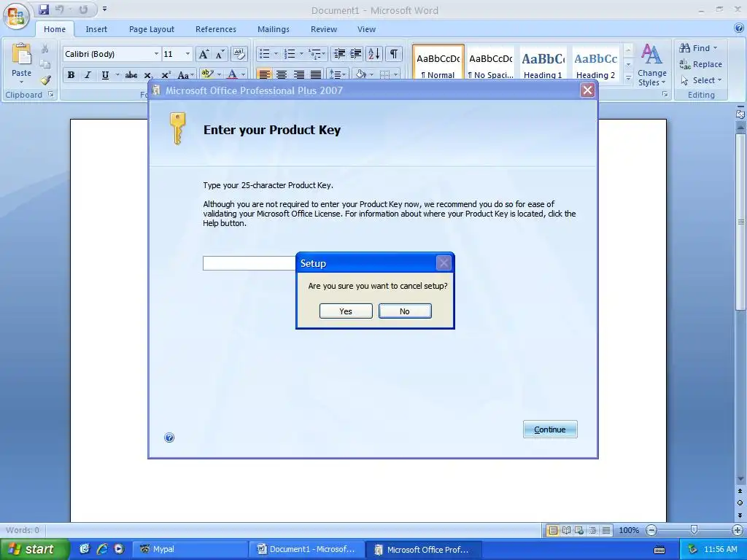Open the Home ribbon tab
Image resolution: width=747 pixels, height=560 pixels.
pyautogui.click(x=55, y=29)
